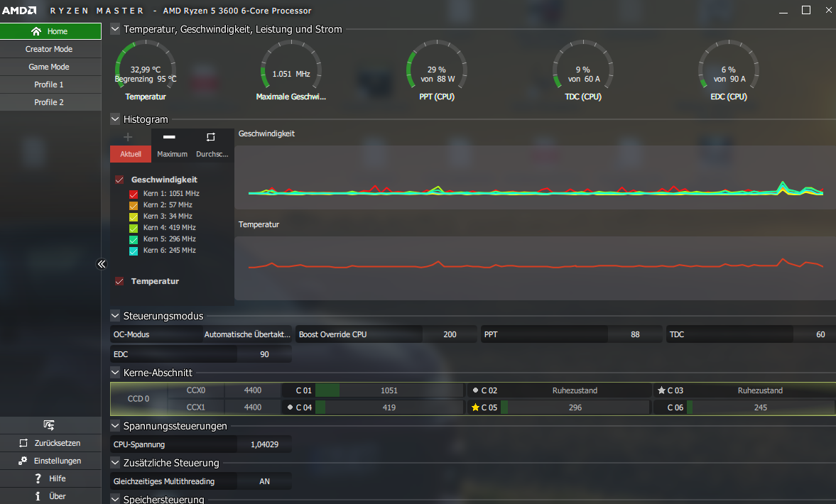This screenshot has width=836, height=504.
Task: Collapse the Spannungssteuerungen section chevron
Action: (x=115, y=426)
